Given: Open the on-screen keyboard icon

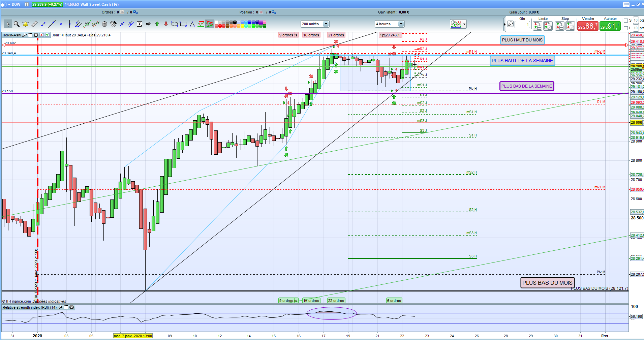Looking at the screenshot, I should click(626, 4).
